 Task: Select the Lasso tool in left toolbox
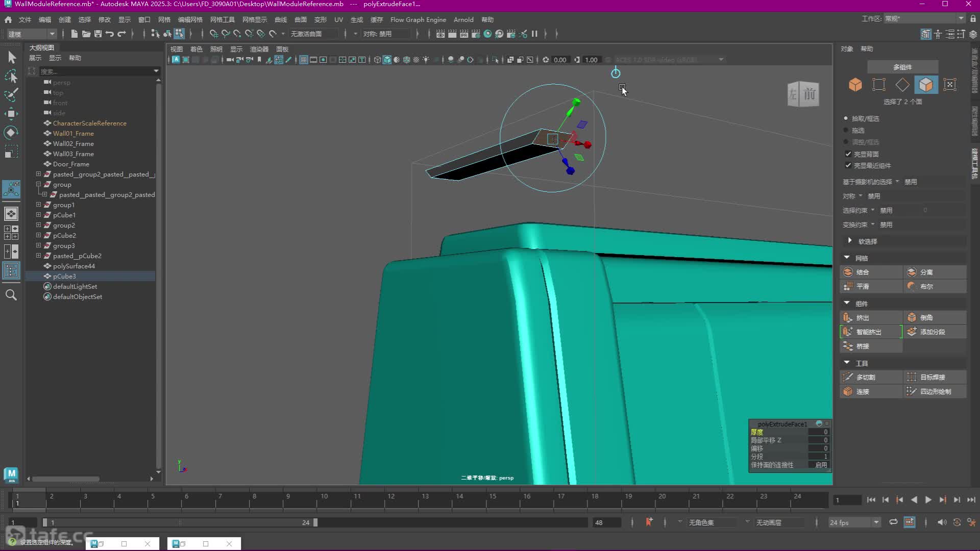click(x=11, y=77)
